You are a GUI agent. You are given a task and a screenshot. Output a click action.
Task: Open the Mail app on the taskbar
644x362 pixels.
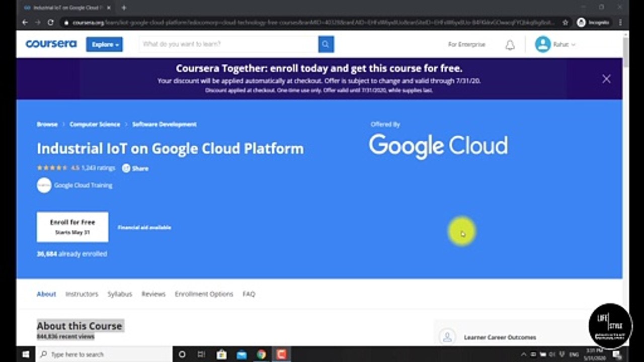pyautogui.click(x=242, y=354)
